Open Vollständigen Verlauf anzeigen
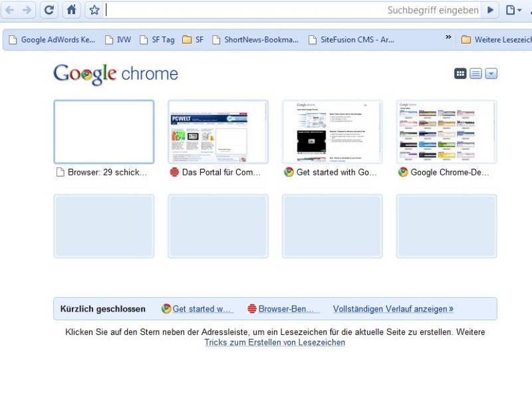 (x=392, y=308)
